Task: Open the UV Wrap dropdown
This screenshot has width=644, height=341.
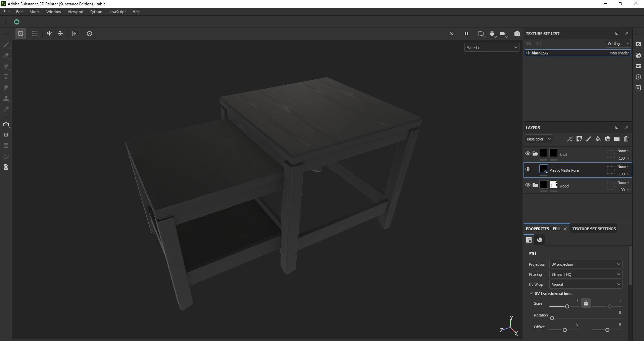Action: pos(586,285)
